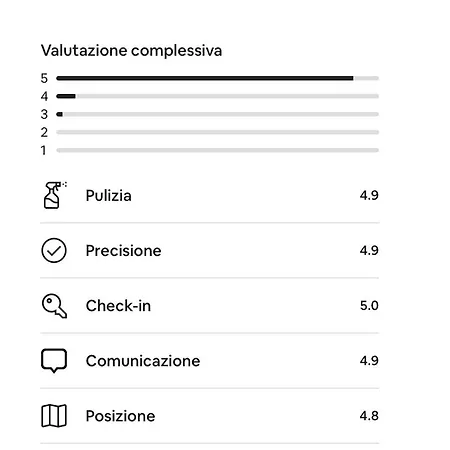Select the 3-star rating bar
Viewport: 450px width, 450px height.
(x=218, y=114)
